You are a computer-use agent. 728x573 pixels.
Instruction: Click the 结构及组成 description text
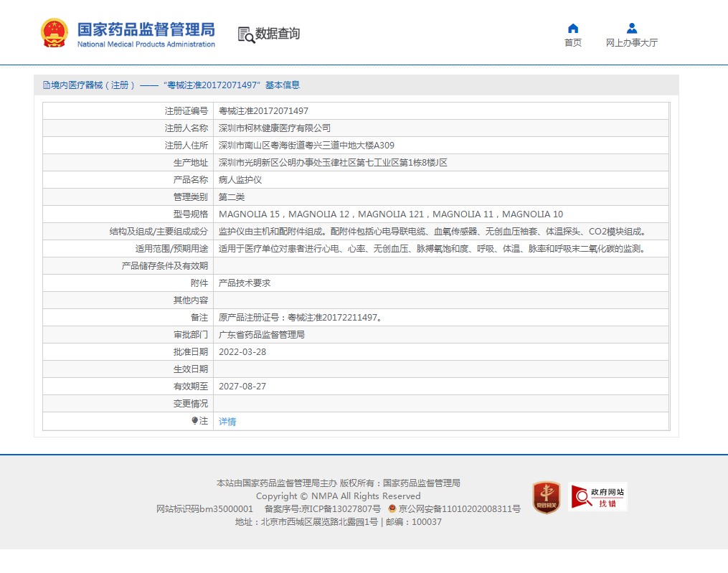pos(432,231)
